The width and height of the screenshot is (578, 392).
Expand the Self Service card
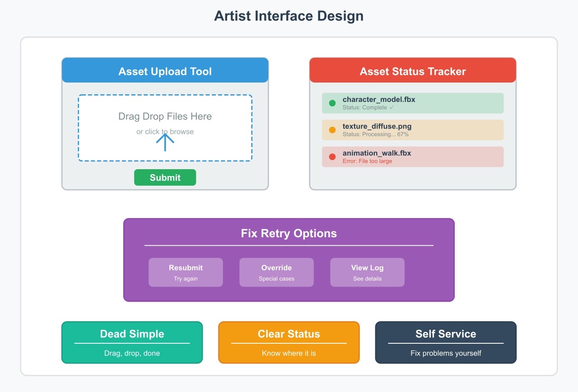pyautogui.click(x=445, y=342)
